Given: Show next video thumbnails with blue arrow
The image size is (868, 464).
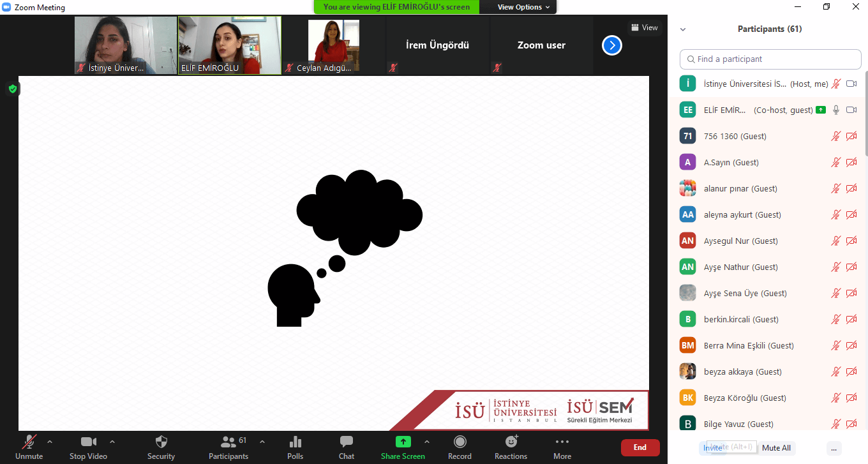Looking at the screenshot, I should 611,45.
